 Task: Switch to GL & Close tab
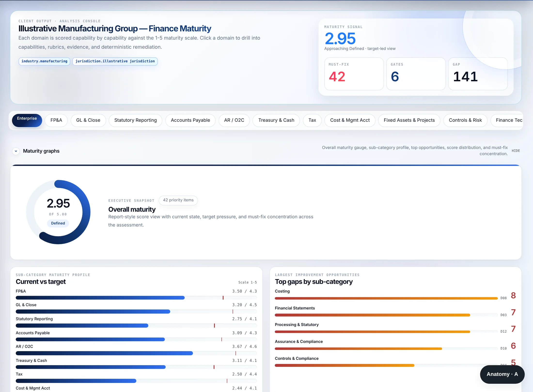(88, 120)
